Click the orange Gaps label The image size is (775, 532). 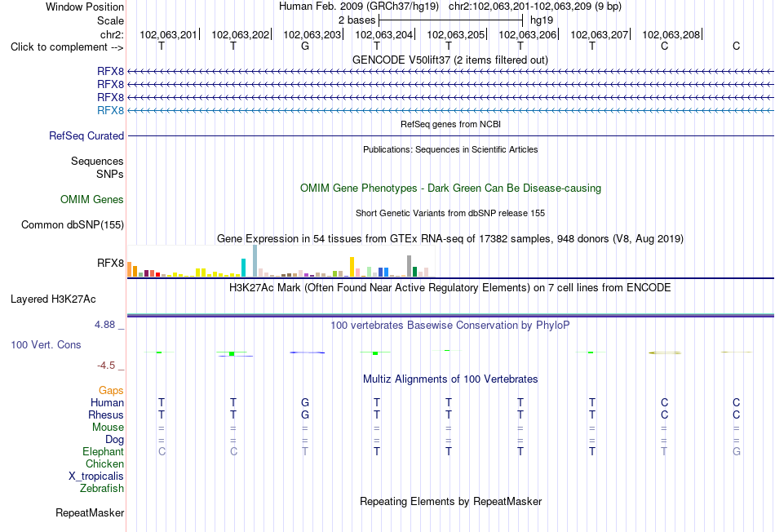click(x=111, y=391)
